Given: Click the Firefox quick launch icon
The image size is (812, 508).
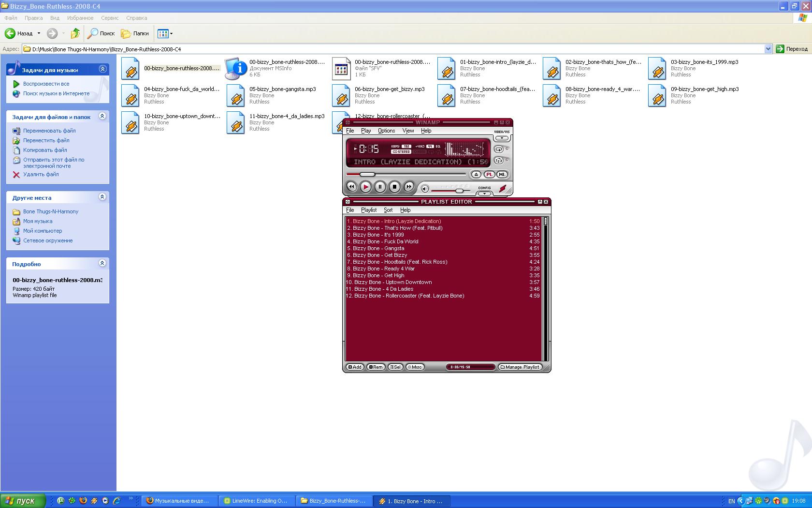Looking at the screenshot, I should 83,501.
